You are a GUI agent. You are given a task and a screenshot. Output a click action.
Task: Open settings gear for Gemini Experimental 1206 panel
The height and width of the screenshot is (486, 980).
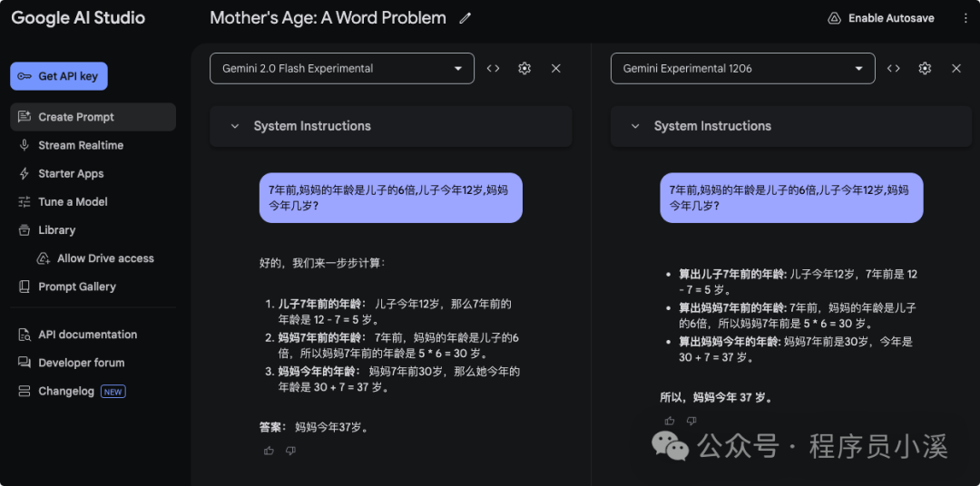pyautogui.click(x=925, y=69)
